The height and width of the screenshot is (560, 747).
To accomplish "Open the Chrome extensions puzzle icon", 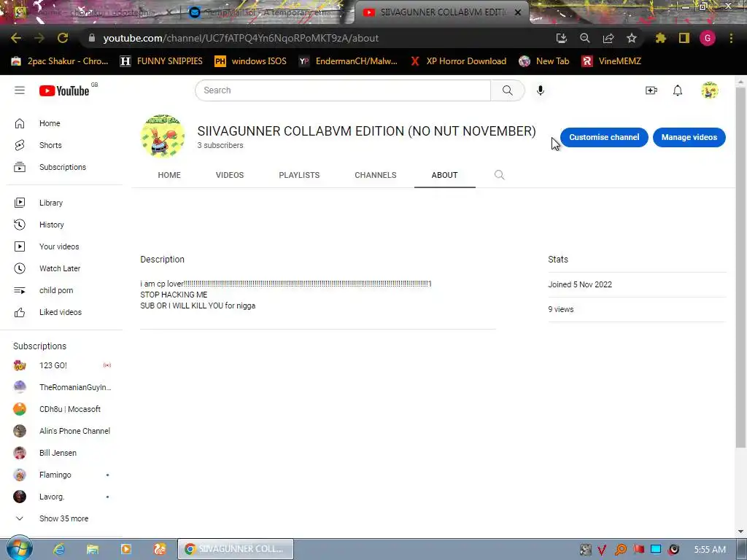I will coord(661,38).
